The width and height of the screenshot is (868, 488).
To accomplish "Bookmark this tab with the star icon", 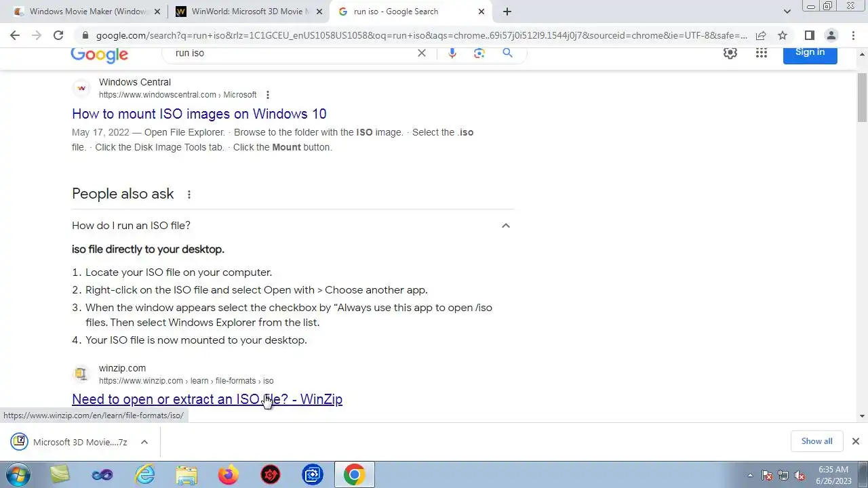I will pos(783,35).
